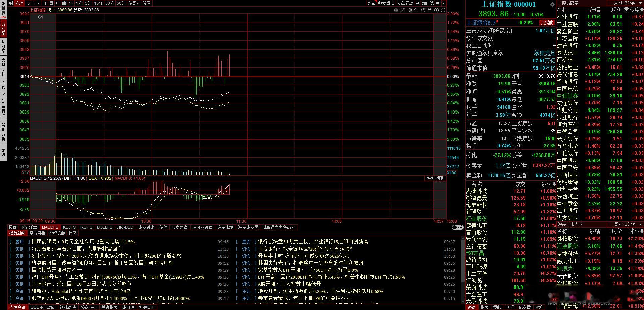Screen dimensions: 644x310
Task: Click the red 买指数 button
Action: (x=547, y=23)
